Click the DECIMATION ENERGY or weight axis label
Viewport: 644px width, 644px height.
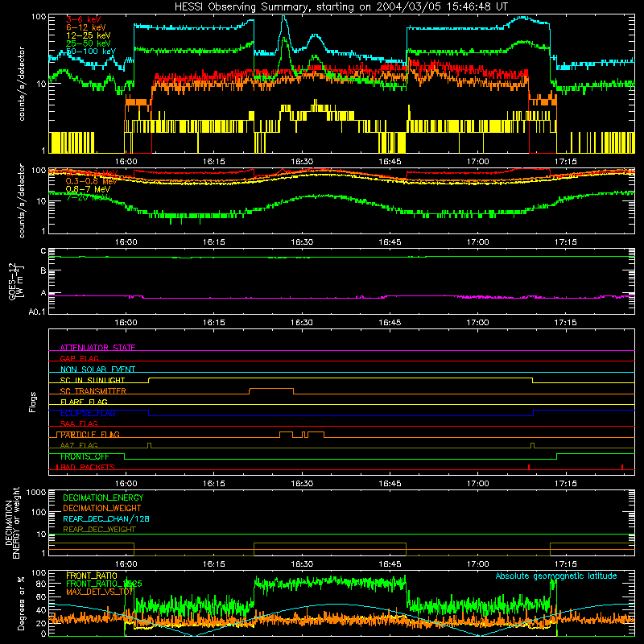tap(13, 522)
